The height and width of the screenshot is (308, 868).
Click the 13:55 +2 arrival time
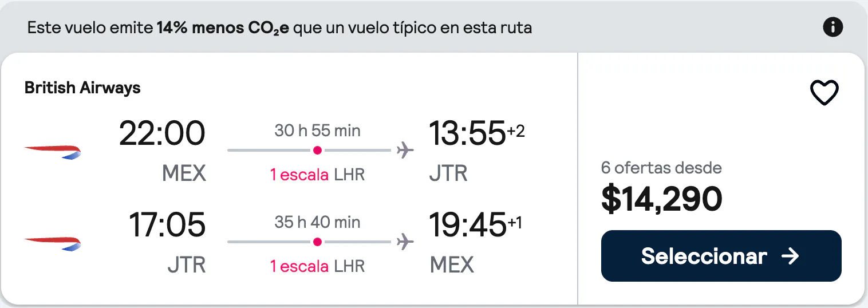(477, 133)
